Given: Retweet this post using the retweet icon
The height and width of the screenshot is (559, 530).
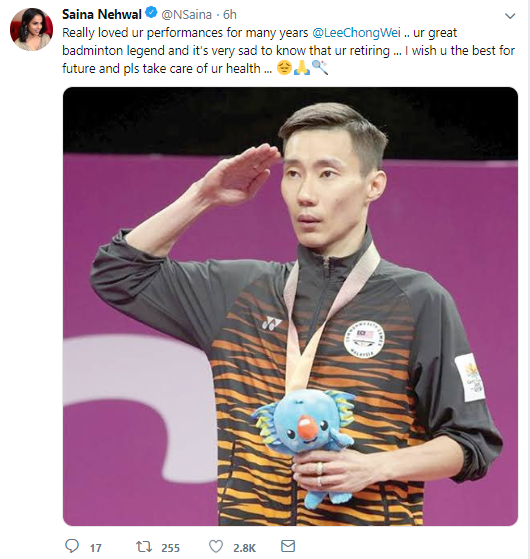Looking at the screenshot, I should (x=144, y=547).
